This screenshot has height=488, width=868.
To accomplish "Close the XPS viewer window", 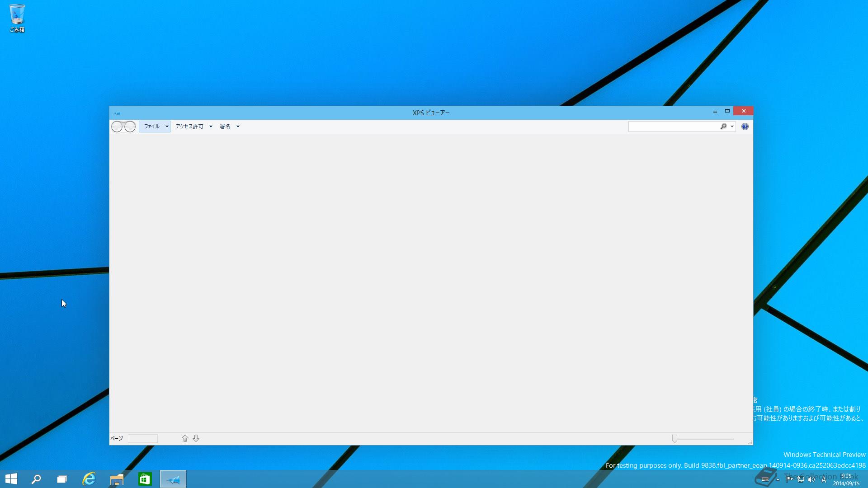I will pos(743,111).
